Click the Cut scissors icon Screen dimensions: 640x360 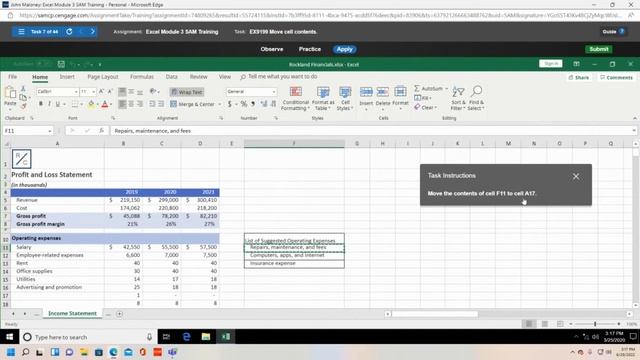coord(23,89)
